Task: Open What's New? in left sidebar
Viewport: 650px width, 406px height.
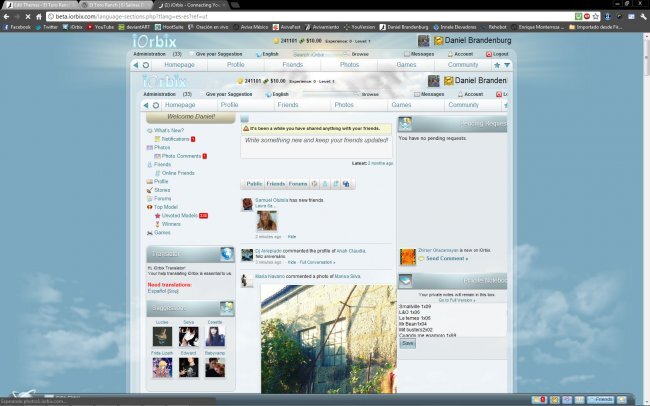Action: [x=169, y=130]
